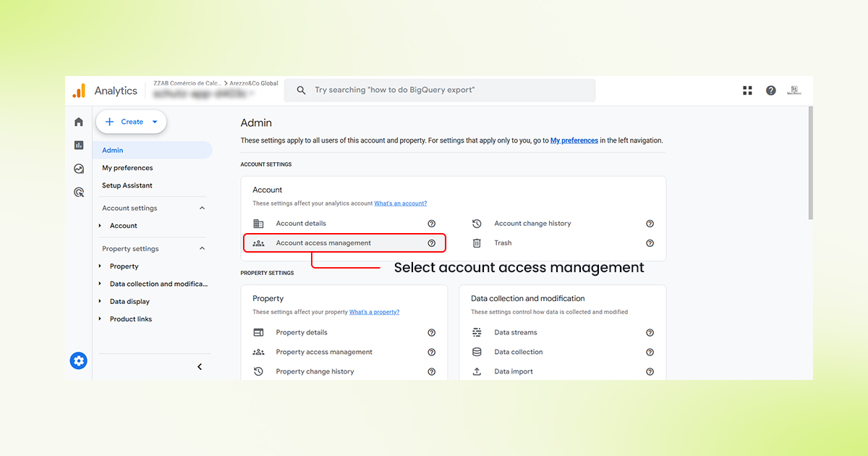Open Help using the question mark icon

pyautogui.click(x=770, y=90)
